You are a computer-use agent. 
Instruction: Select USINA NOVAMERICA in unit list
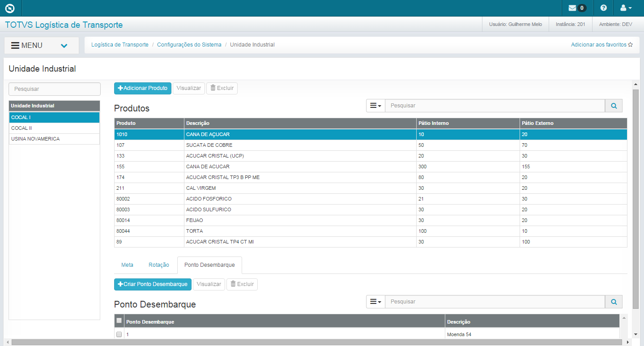pyautogui.click(x=54, y=139)
